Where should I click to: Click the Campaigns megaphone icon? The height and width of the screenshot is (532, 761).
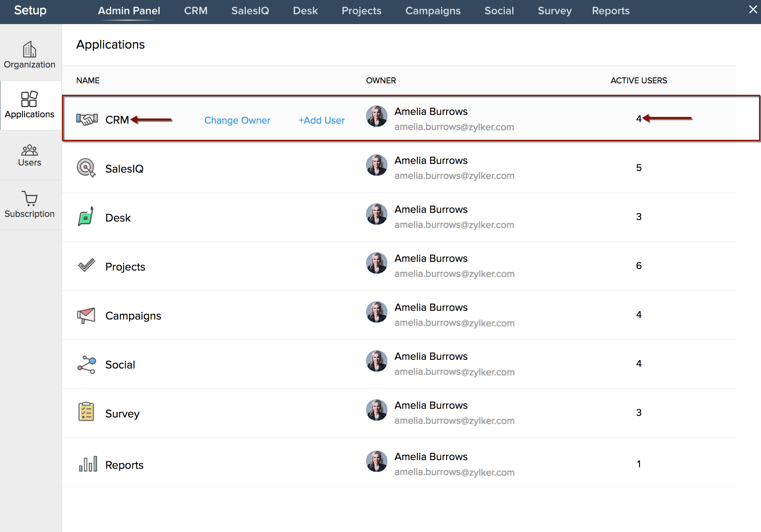click(86, 315)
